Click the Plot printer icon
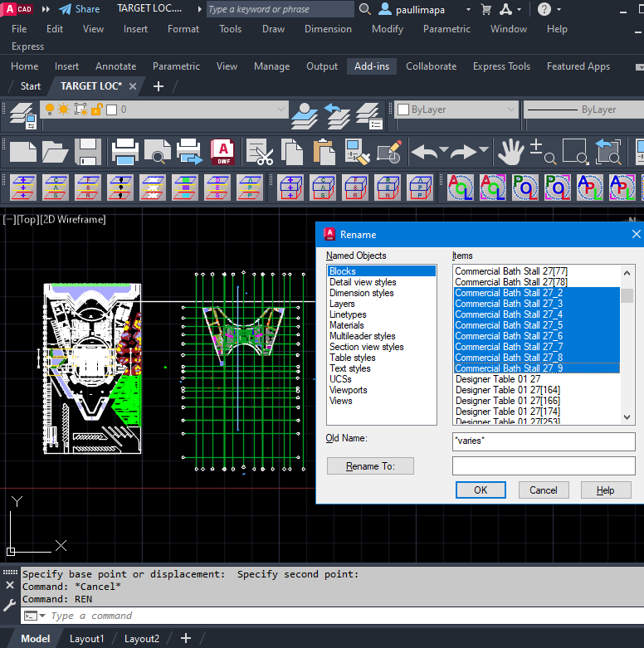The image size is (644, 648). 125,152
